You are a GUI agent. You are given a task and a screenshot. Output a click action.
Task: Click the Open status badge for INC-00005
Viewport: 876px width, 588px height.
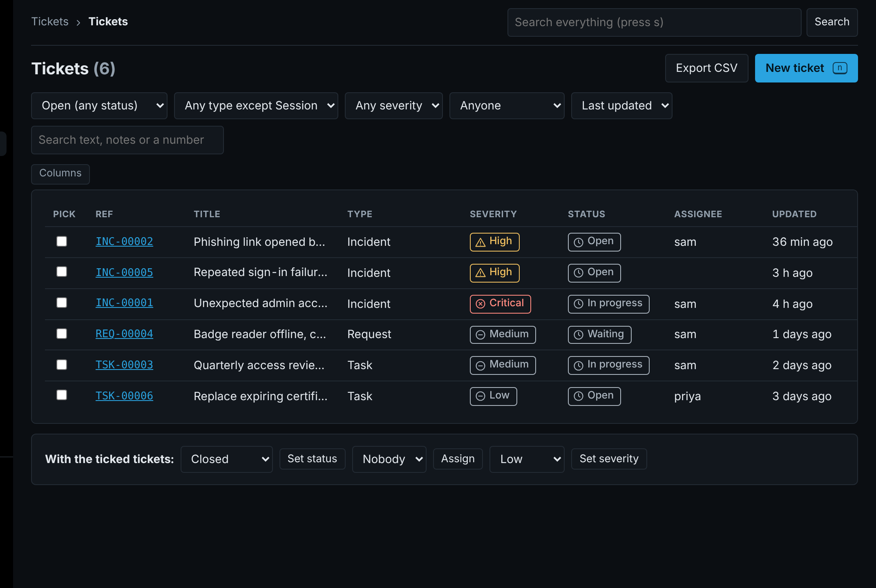(x=594, y=273)
